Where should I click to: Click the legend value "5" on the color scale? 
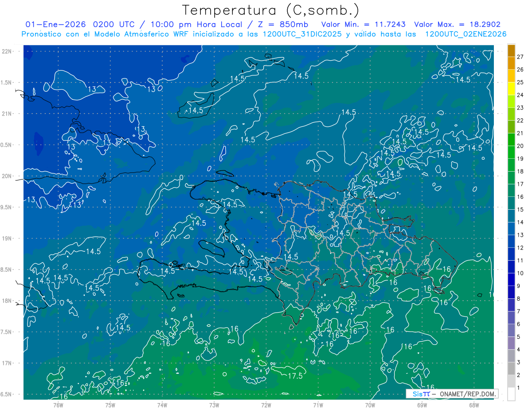519,337
